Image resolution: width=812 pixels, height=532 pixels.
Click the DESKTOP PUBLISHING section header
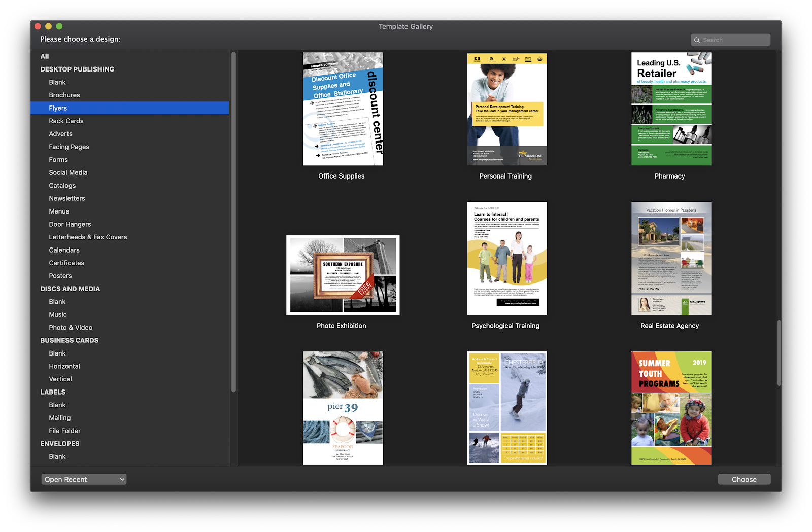[77, 69]
